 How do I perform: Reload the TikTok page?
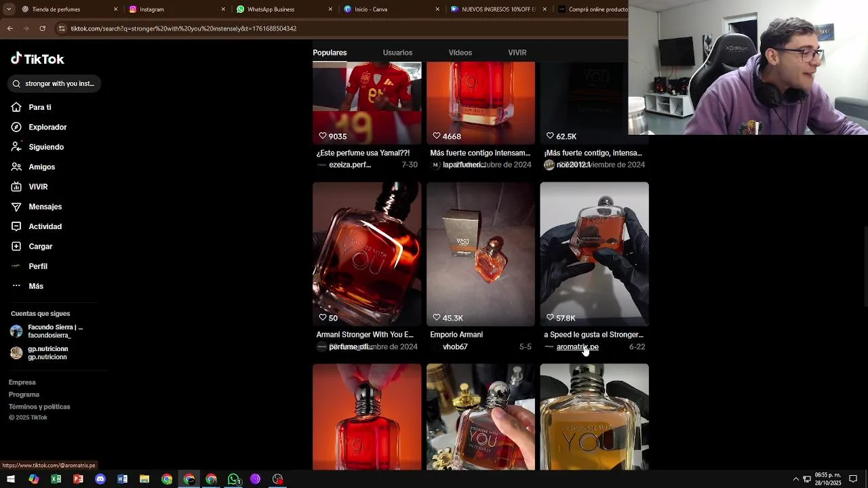click(42, 28)
